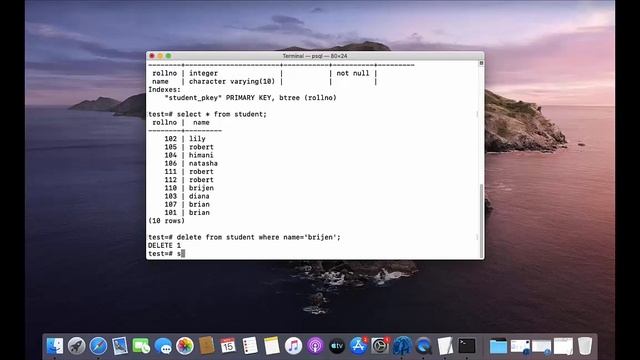Click the '(10 rows)' text
The width and height of the screenshot is (640, 360).
coord(167,221)
